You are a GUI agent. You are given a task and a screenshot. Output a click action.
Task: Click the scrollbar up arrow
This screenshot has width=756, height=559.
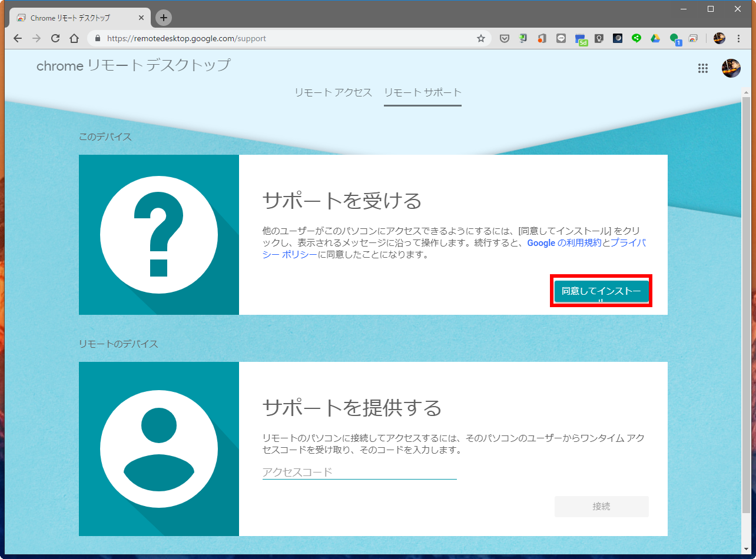tap(746, 92)
